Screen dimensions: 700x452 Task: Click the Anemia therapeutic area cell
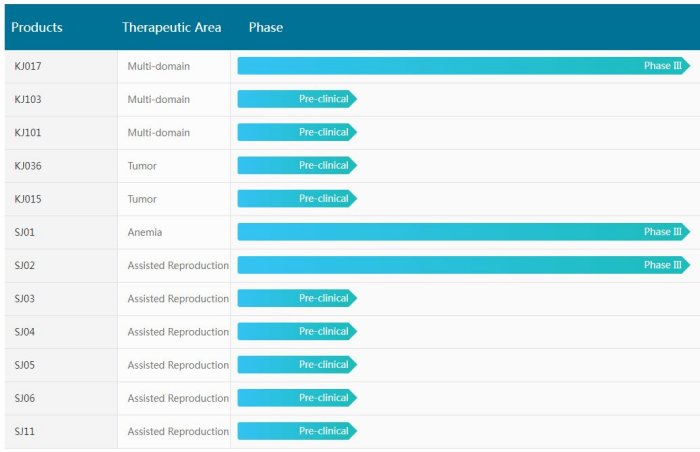click(x=145, y=232)
